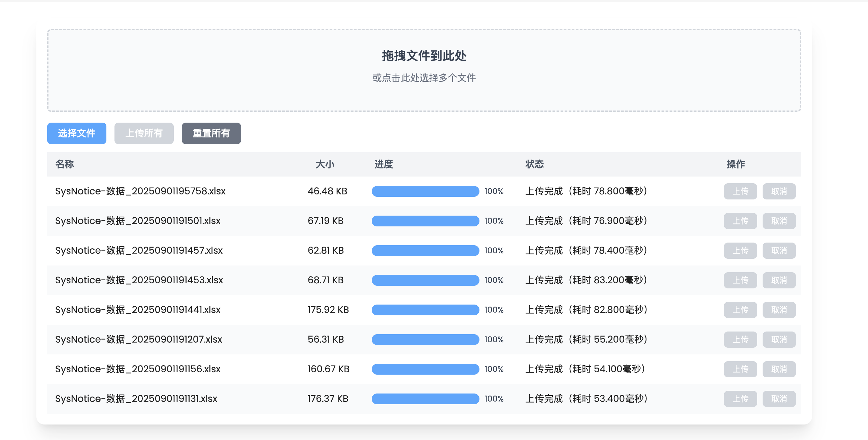Click the 选择文件 button
The height and width of the screenshot is (440, 868).
[x=76, y=133]
